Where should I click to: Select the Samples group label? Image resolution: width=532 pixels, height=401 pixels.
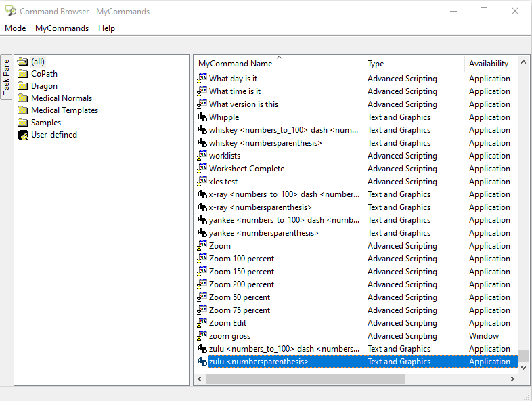46,123
